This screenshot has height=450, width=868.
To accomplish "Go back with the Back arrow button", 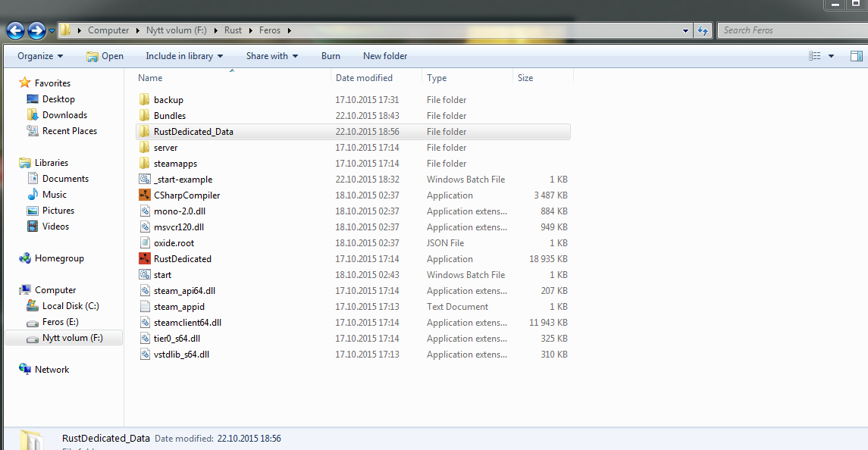I will tap(15, 30).
